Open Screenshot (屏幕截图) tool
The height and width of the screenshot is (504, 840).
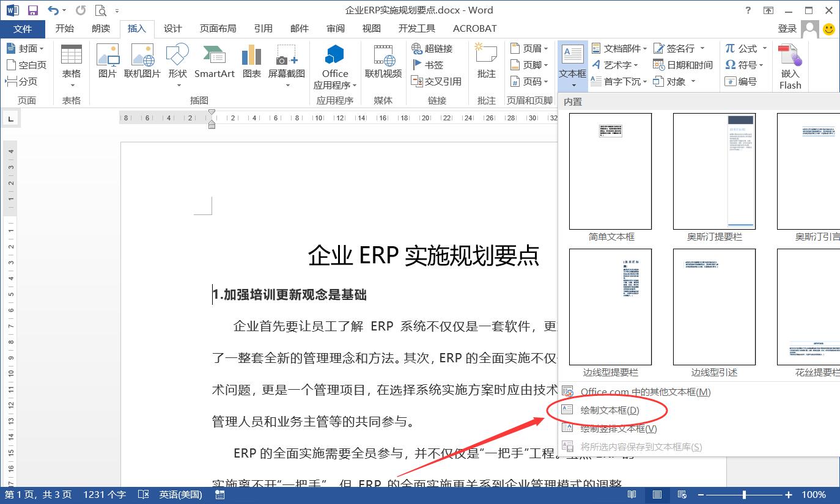287,66
